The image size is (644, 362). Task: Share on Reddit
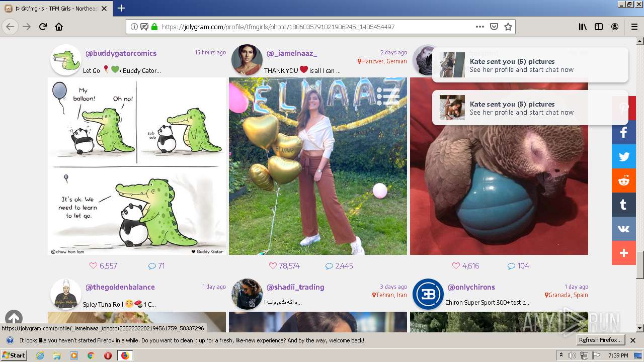(624, 180)
